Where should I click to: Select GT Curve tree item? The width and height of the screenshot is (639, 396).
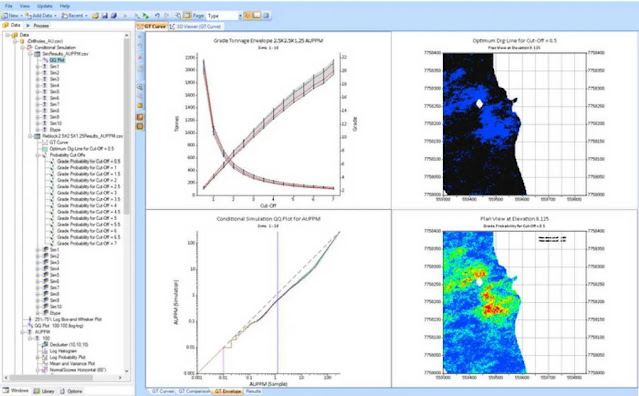click(x=59, y=143)
